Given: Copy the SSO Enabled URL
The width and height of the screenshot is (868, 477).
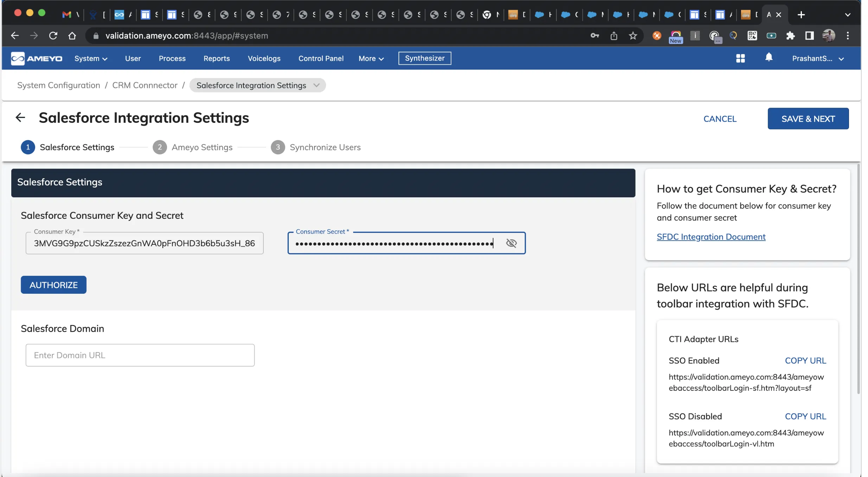Looking at the screenshot, I should pyautogui.click(x=805, y=361).
